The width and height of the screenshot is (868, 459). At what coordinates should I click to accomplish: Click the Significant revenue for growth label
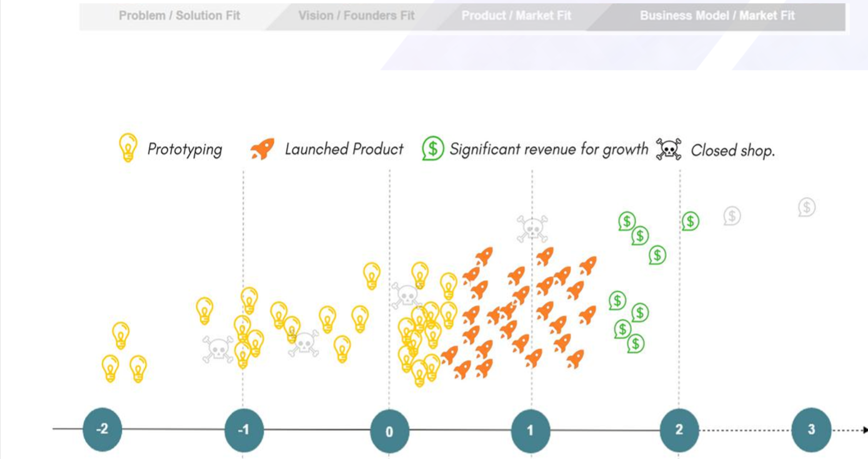pos(549,150)
